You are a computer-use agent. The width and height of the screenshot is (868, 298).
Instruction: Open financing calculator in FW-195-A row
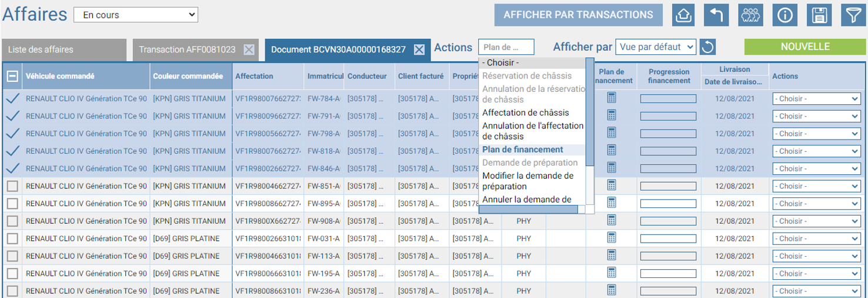click(612, 273)
